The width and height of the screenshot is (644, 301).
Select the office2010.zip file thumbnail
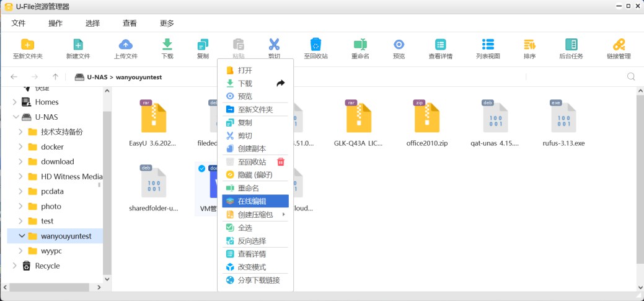click(x=427, y=118)
